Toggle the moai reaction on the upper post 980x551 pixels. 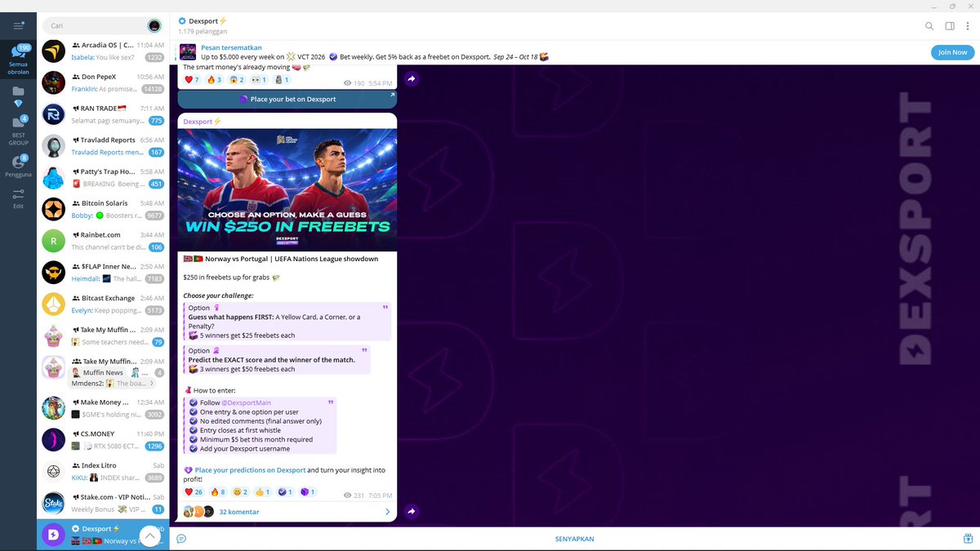[282, 80]
